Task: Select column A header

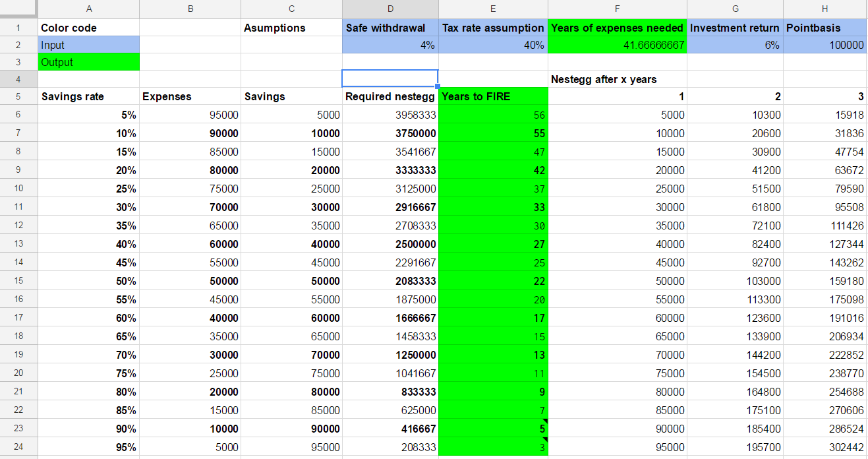Action: click(88, 9)
